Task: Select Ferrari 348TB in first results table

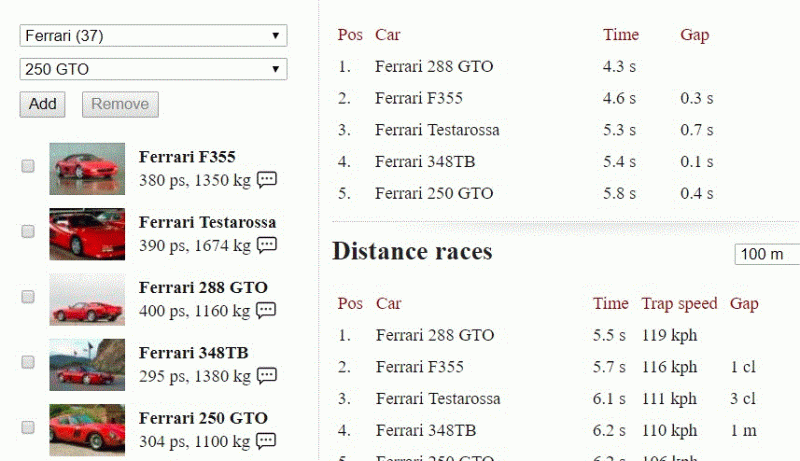Action: (x=424, y=162)
